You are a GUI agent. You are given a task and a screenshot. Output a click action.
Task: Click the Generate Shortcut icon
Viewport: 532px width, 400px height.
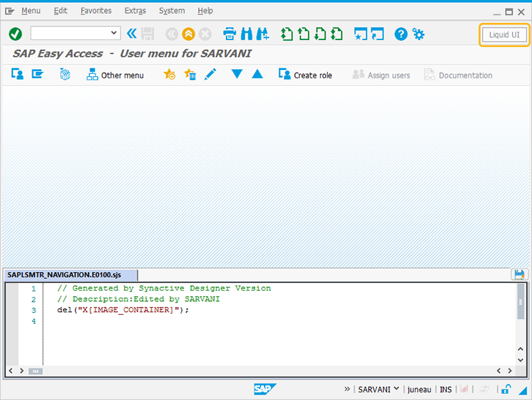(378, 34)
